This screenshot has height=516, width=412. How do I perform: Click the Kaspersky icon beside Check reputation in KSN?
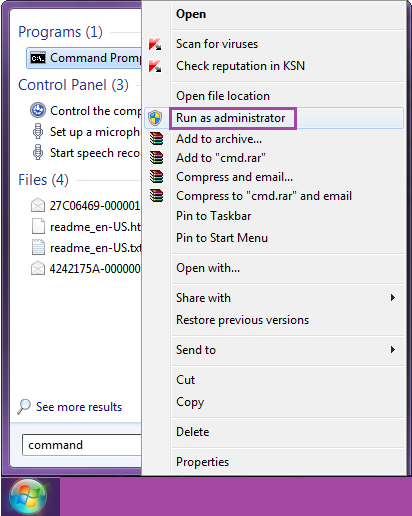155,66
